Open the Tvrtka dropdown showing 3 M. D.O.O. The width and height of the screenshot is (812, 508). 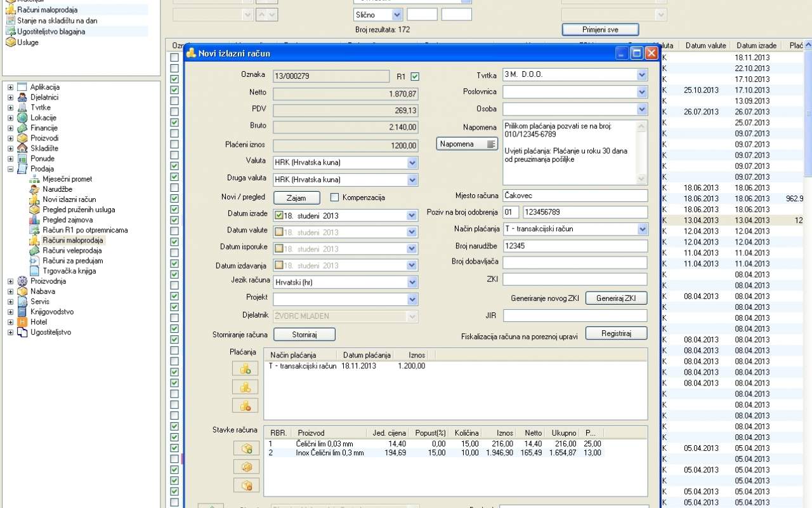coord(641,75)
